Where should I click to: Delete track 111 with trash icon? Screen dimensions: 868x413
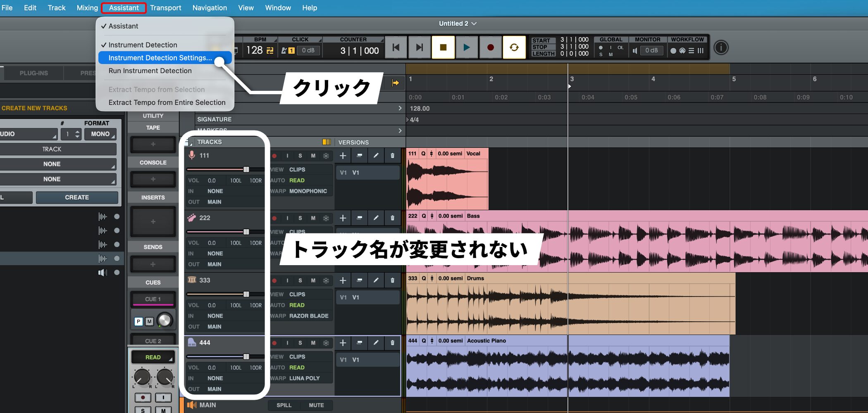point(392,156)
